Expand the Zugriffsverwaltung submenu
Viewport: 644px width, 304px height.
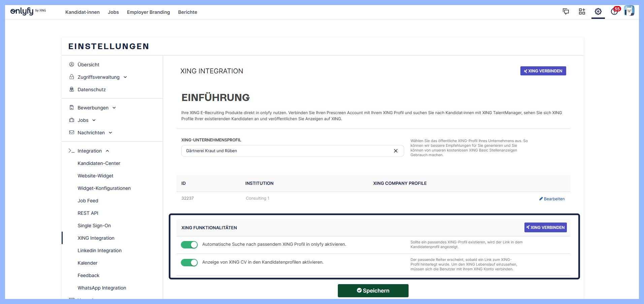pyautogui.click(x=125, y=77)
